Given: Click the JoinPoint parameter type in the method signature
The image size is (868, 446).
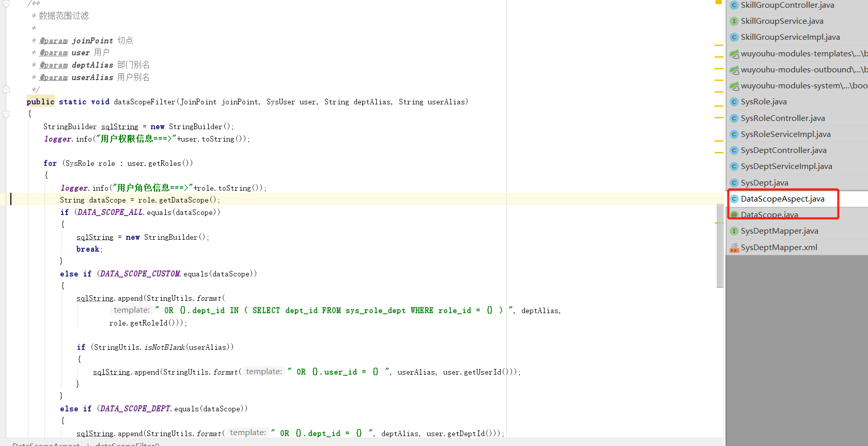Looking at the screenshot, I should pos(198,102).
